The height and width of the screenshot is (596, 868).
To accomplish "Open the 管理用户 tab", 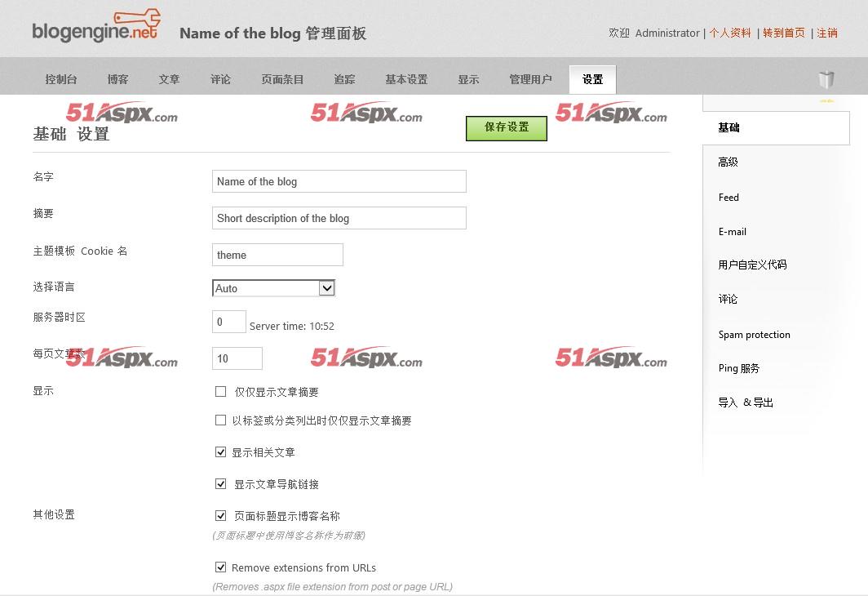I will 530,79.
